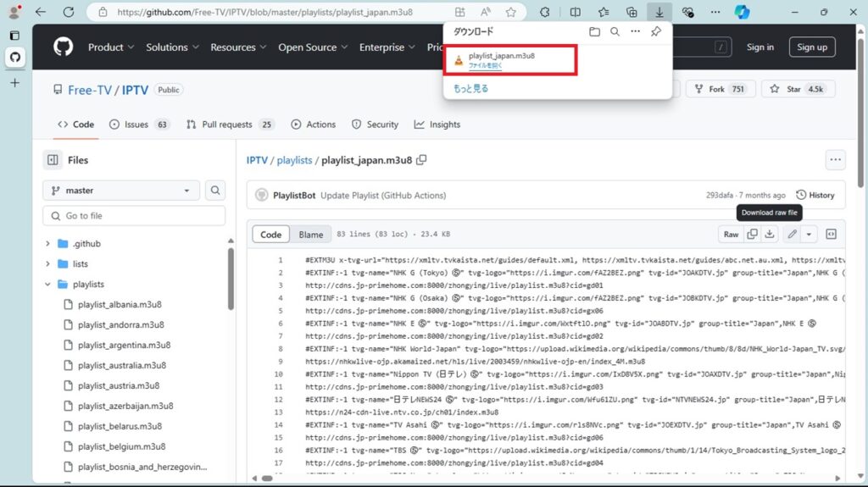
Task: Open the Product dropdown menu
Action: click(111, 47)
